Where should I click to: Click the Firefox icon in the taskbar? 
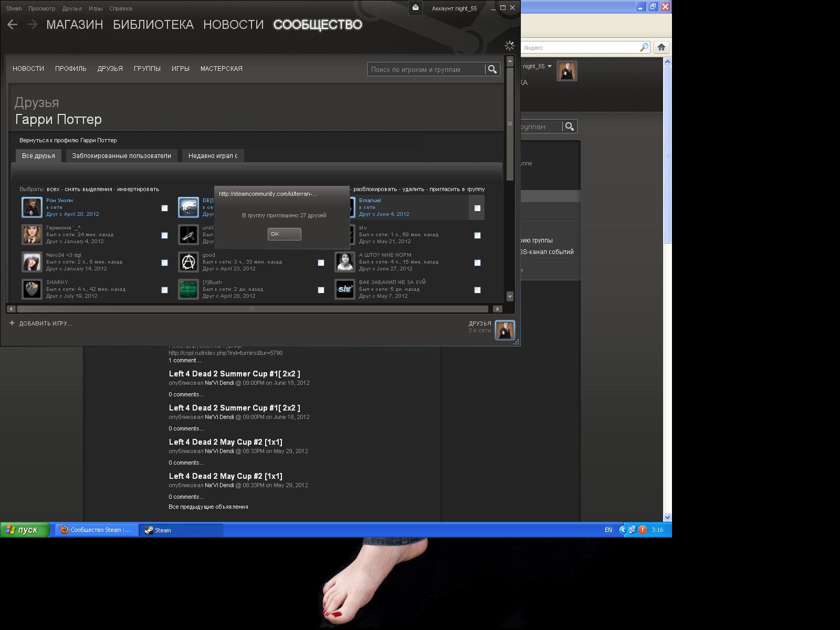click(64, 530)
